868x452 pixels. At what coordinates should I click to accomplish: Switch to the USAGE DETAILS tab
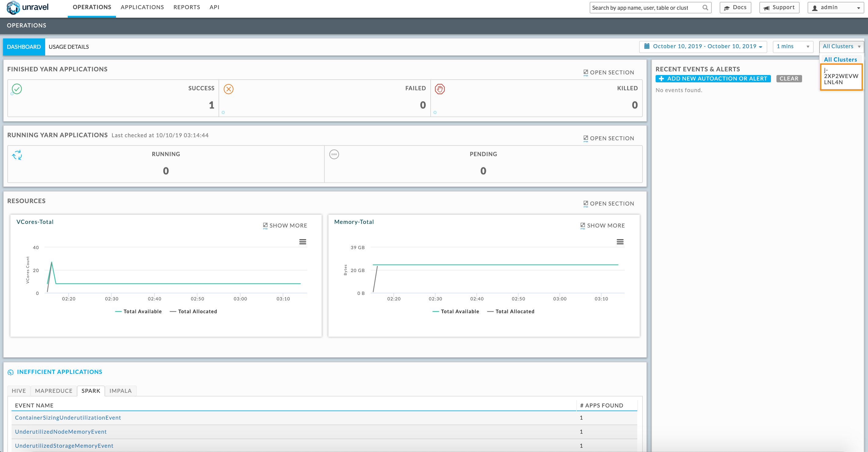point(68,46)
